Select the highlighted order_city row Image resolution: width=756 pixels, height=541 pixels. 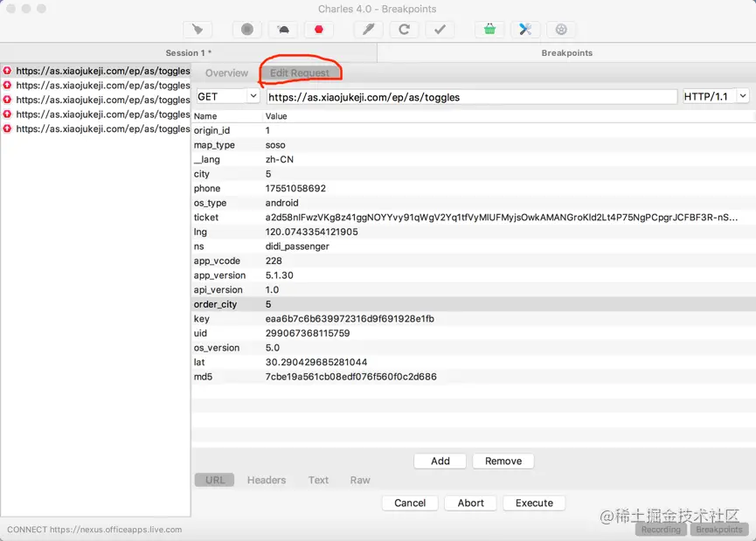[474, 304]
